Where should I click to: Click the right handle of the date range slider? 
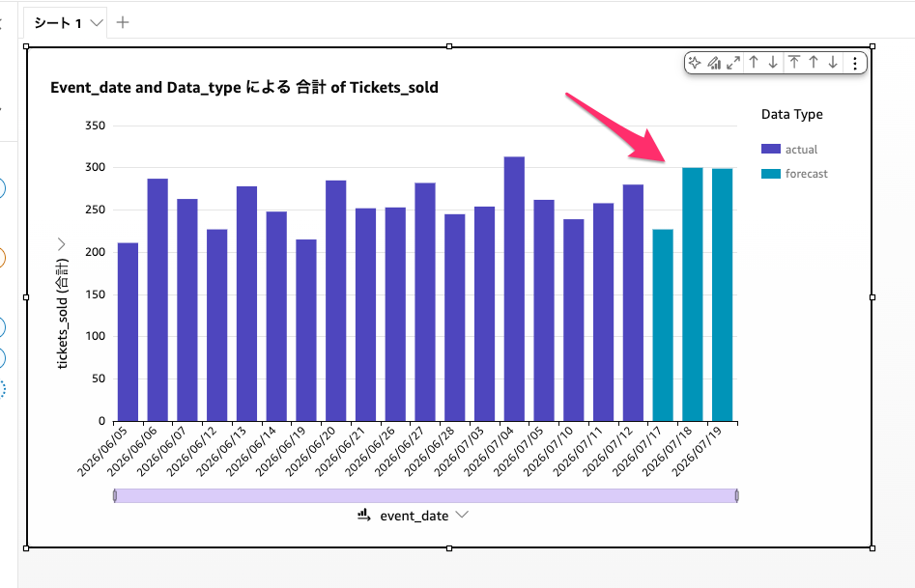(736, 496)
